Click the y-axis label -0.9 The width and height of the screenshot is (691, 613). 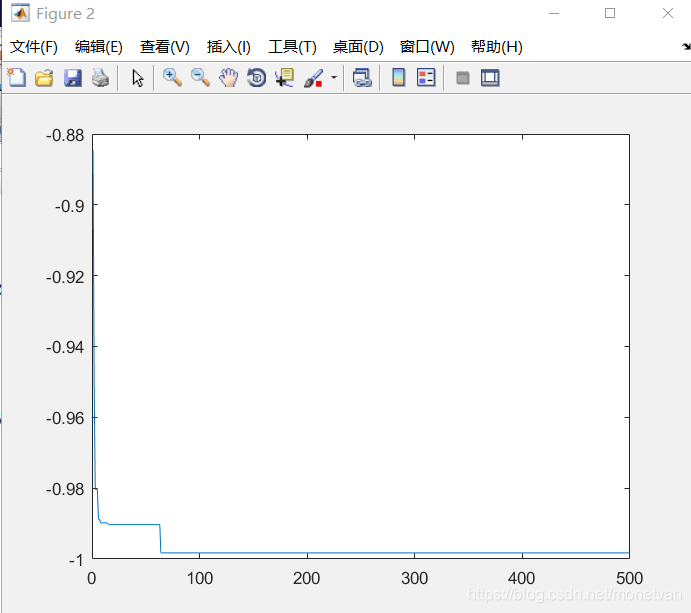[70, 206]
